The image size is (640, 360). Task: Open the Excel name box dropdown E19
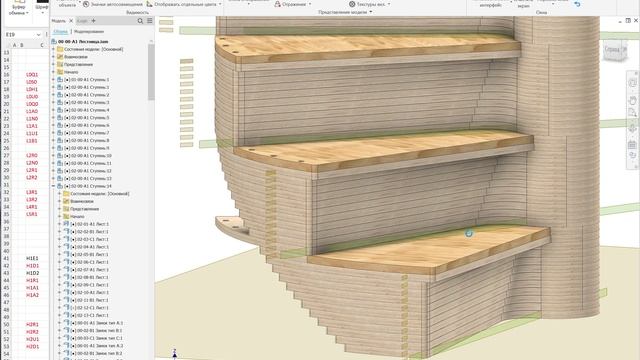tap(39, 35)
